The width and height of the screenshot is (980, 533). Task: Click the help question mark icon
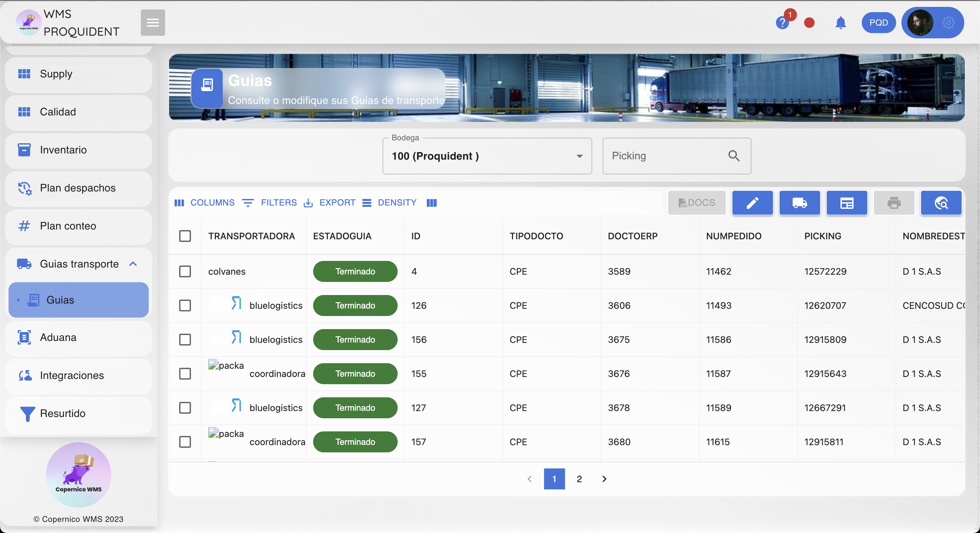(x=782, y=23)
